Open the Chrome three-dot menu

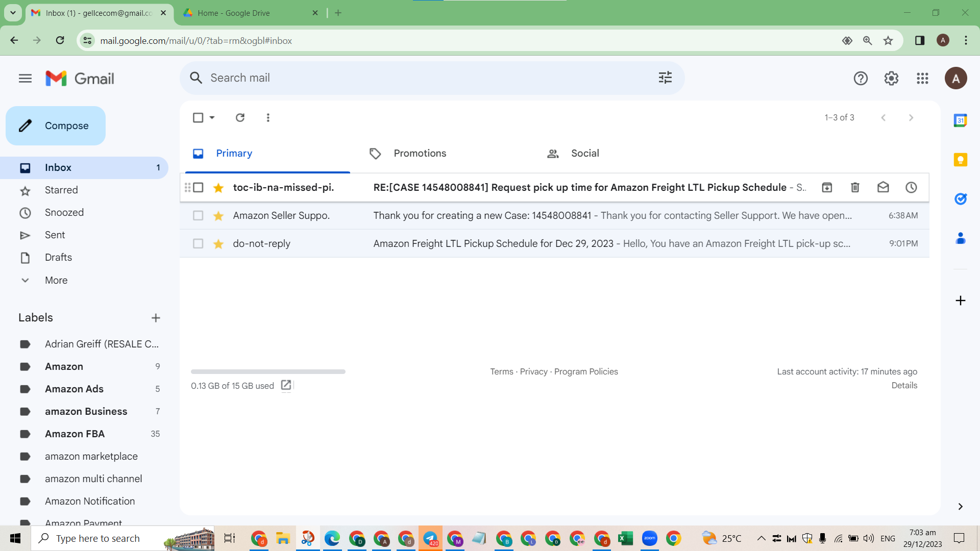[966, 40]
